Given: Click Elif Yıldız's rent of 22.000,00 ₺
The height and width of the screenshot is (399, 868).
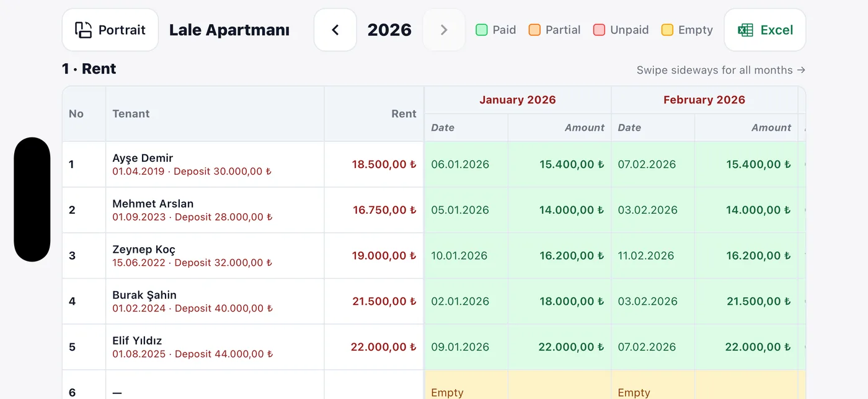Looking at the screenshot, I should coord(384,347).
